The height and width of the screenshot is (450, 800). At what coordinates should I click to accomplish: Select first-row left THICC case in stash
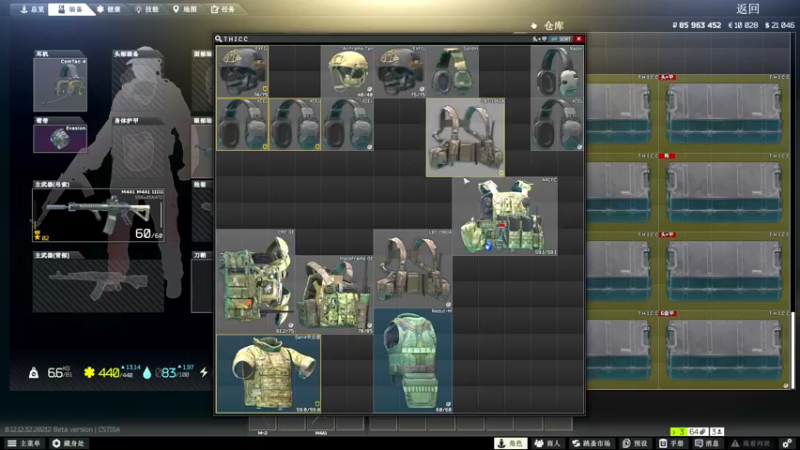(622, 113)
